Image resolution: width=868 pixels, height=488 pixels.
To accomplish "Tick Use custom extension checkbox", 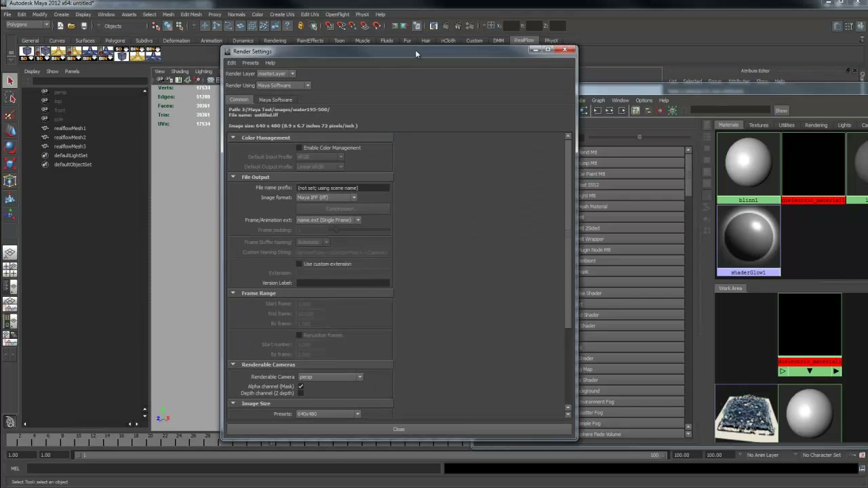I will pyautogui.click(x=299, y=264).
